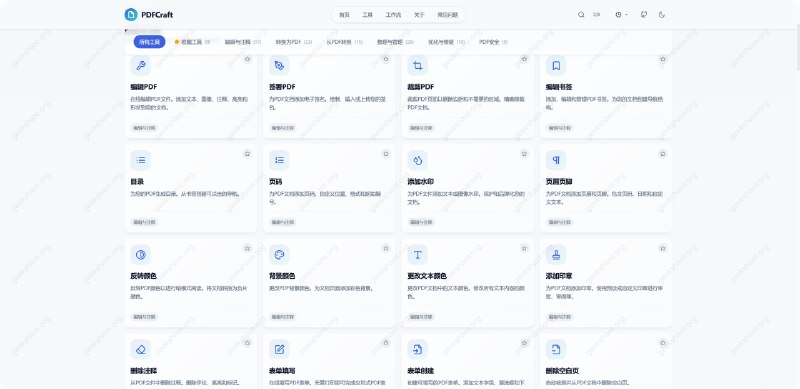The image size is (800, 389).
Task: Click the 目录 list icon
Action: point(141,160)
